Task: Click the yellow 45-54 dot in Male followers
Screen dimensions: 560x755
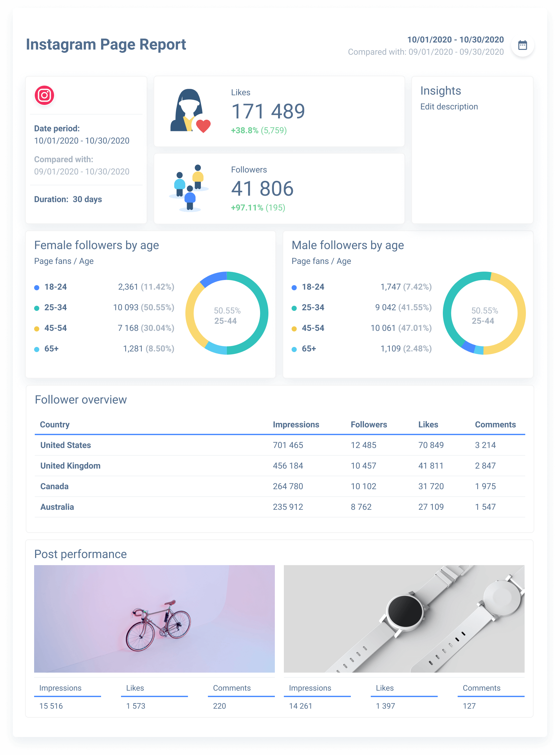Action: pyautogui.click(x=294, y=329)
